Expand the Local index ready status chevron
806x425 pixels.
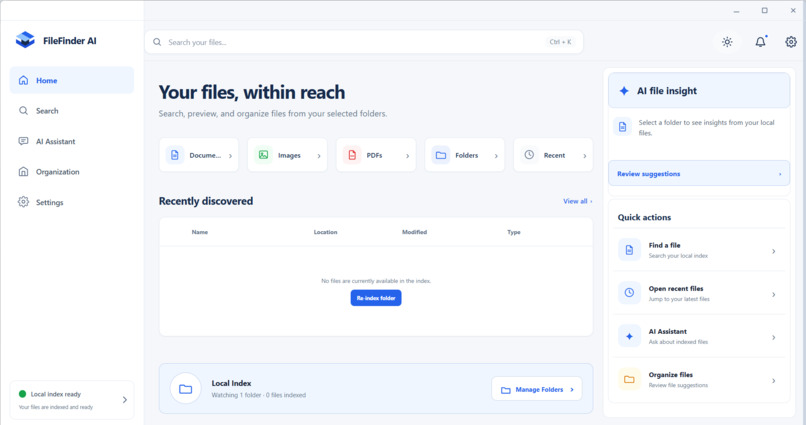[x=124, y=400]
